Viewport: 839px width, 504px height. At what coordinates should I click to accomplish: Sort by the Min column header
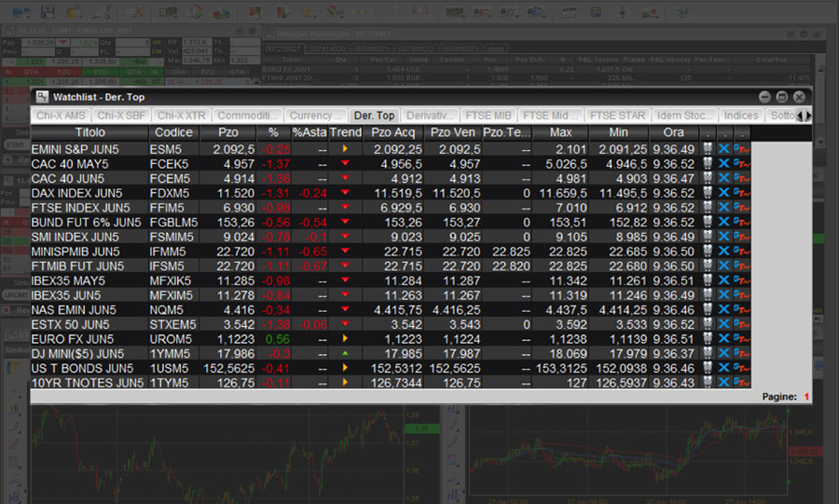click(x=619, y=132)
